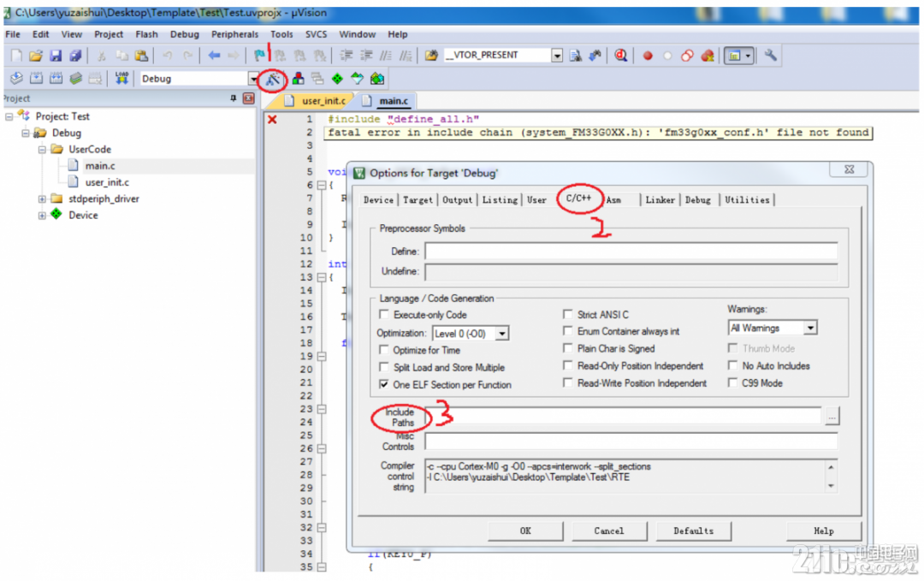This screenshot has height=581, width=924.
Task: Click the Misc Controls input field
Action: pos(631,442)
